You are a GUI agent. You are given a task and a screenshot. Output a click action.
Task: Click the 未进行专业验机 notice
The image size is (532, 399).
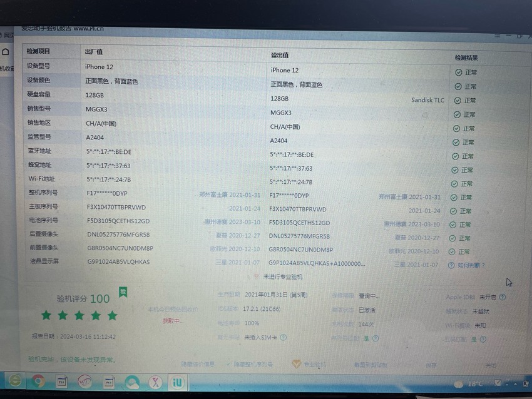(283, 276)
